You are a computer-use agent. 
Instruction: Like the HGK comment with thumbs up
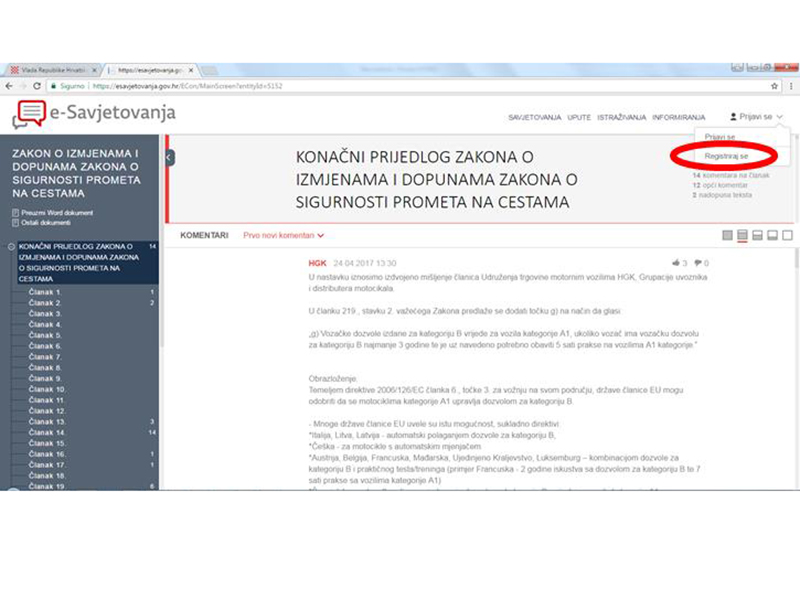(677, 263)
